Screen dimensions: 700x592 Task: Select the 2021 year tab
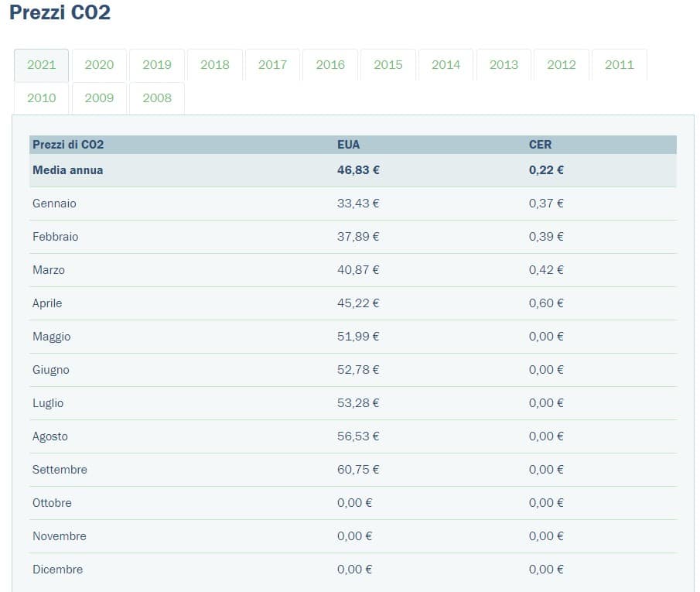42,65
